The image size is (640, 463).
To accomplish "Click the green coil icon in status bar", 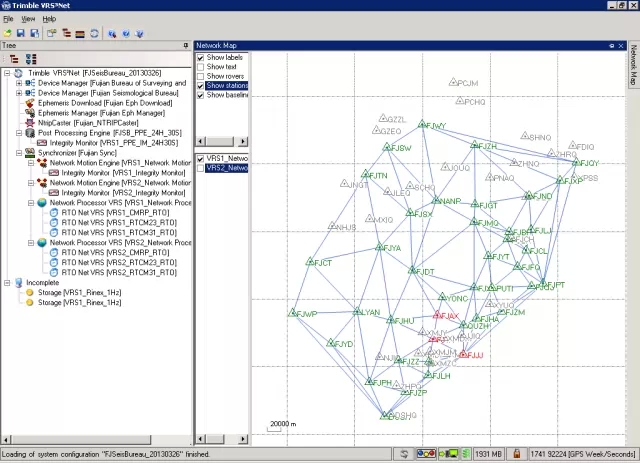I will tap(466, 454).
